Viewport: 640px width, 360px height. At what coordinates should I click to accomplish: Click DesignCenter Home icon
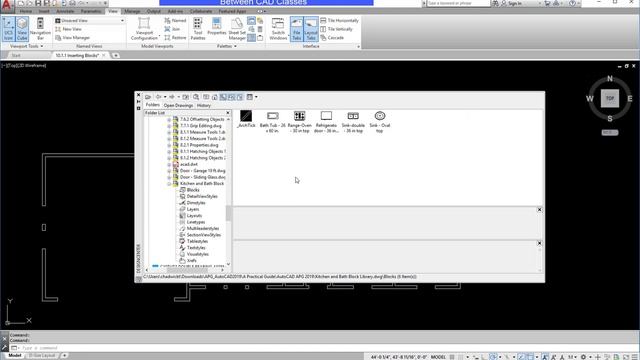215,97
